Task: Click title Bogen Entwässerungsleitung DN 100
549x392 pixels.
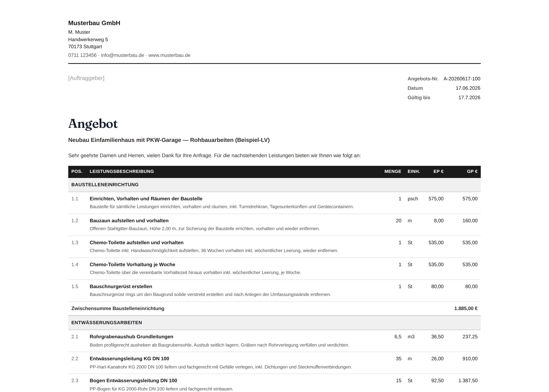Action: click(133, 381)
